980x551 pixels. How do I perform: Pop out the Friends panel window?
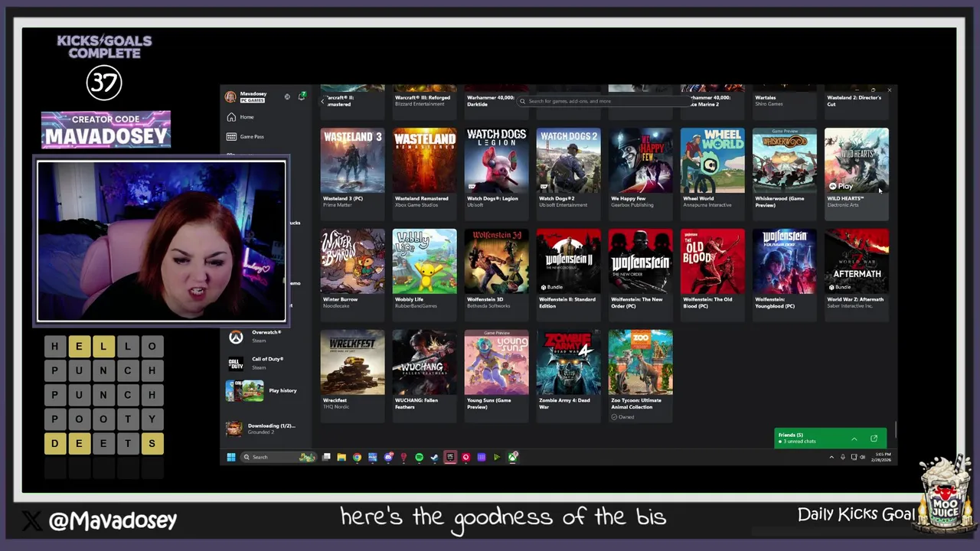click(x=874, y=439)
